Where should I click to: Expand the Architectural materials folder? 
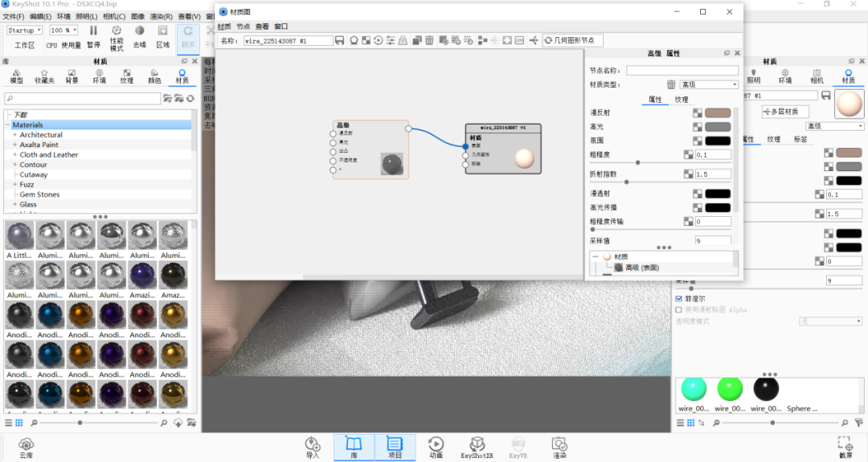(x=15, y=135)
